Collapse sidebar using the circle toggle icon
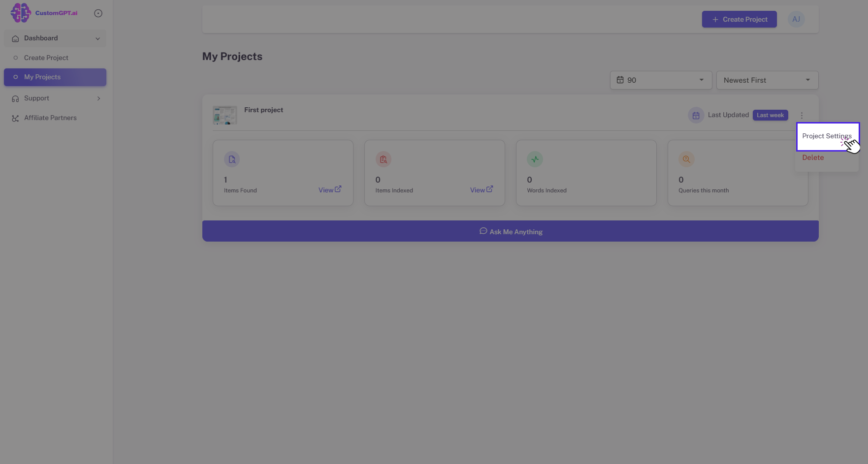This screenshot has height=464, width=868. [x=98, y=13]
